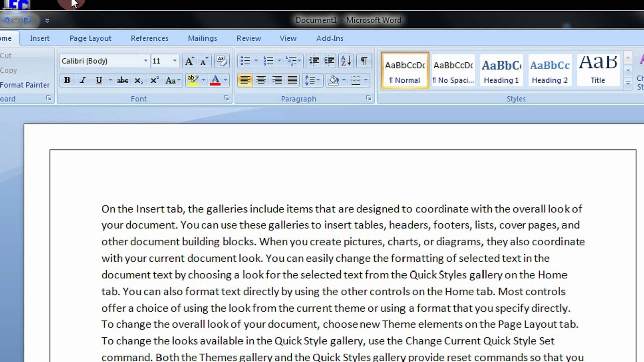Apply the No Spacing style

(453, 71)
